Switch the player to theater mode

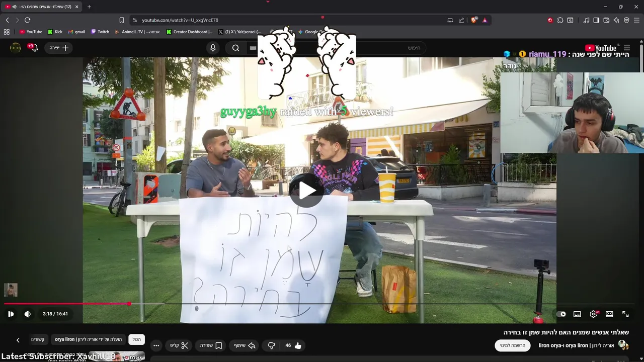tap(609, 314)
